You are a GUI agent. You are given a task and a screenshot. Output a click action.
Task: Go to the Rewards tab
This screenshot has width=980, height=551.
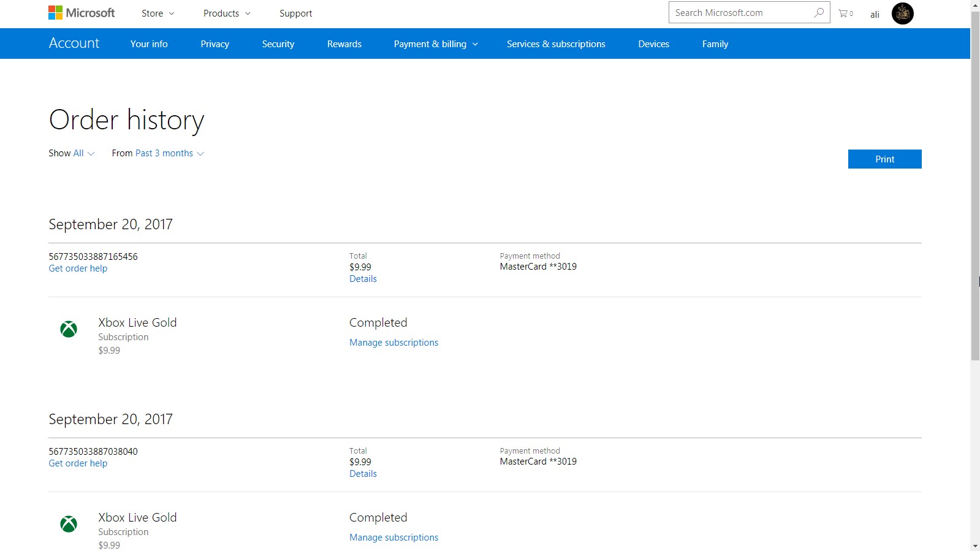click(344, 44)
